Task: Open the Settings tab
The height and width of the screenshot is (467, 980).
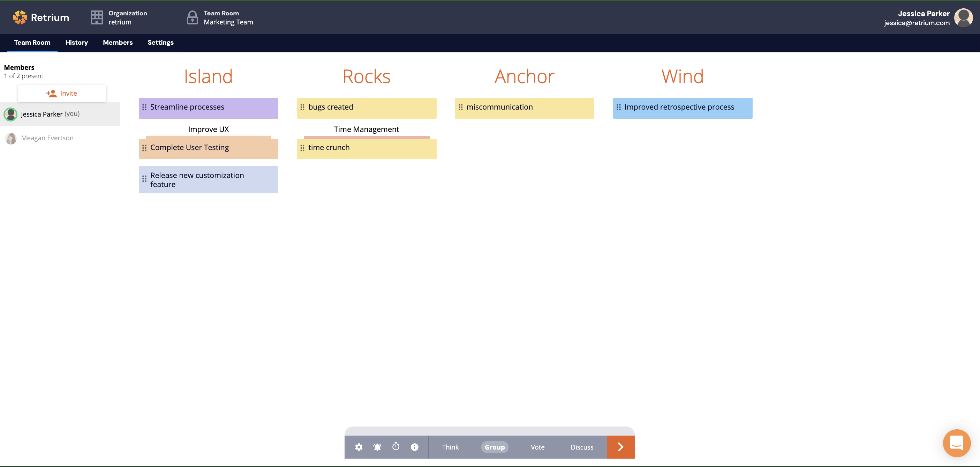Action: point(160,43)
